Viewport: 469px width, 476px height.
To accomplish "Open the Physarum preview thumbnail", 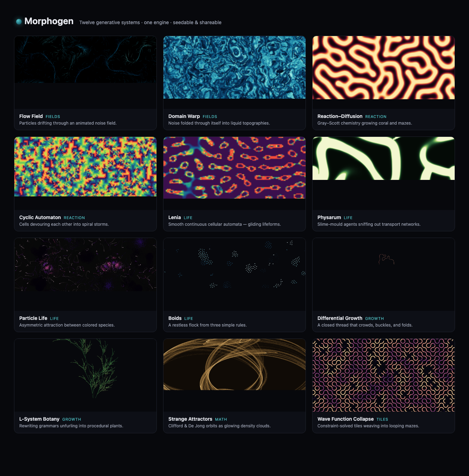I will tap(384, 173).
